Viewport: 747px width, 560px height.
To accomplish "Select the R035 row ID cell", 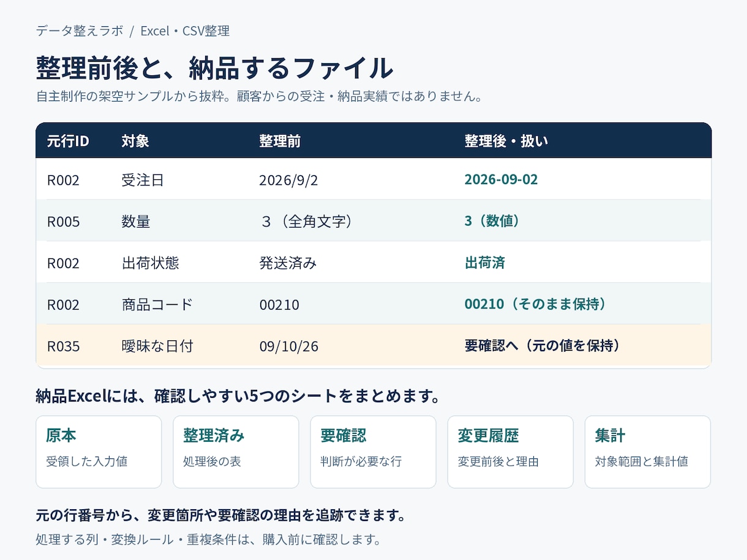I will (63, 346).
